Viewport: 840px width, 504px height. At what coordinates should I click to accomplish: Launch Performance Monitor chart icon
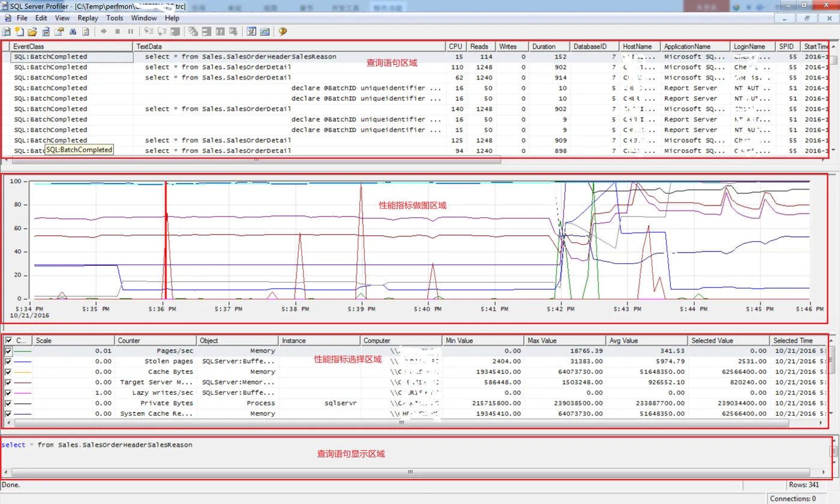coord(265,32)
